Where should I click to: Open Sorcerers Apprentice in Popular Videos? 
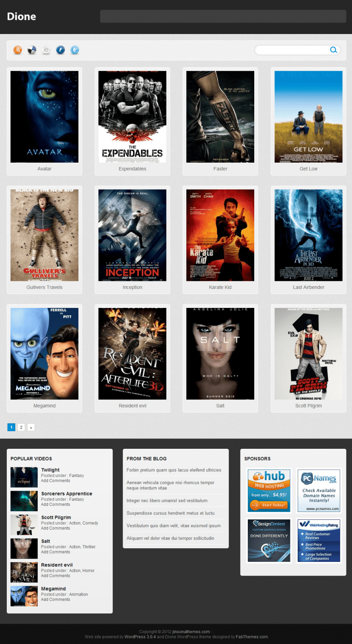click(67, 493)
